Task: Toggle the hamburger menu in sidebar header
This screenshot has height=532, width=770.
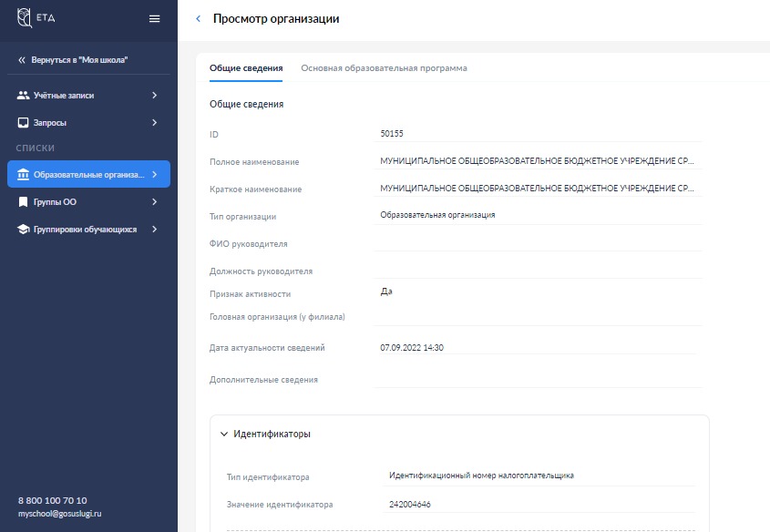Action: point(155,18)
